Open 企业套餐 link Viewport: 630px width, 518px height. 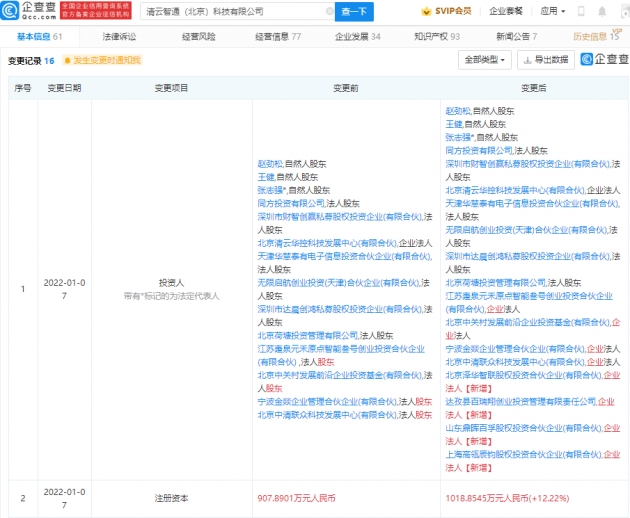pyautogui.click(x=506, y=11)
